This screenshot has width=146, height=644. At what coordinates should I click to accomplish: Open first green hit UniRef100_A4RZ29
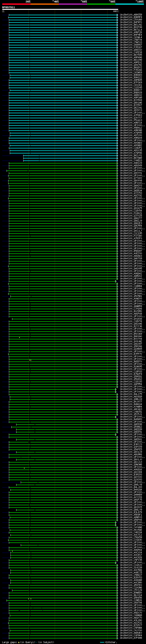(x=131, y=163)
